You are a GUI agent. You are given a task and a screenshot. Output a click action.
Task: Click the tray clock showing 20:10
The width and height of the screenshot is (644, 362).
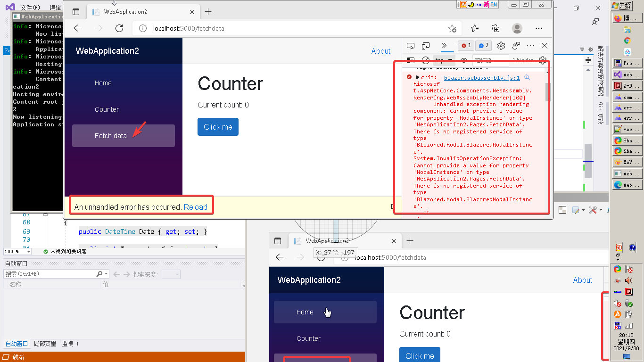coord(627,335)
